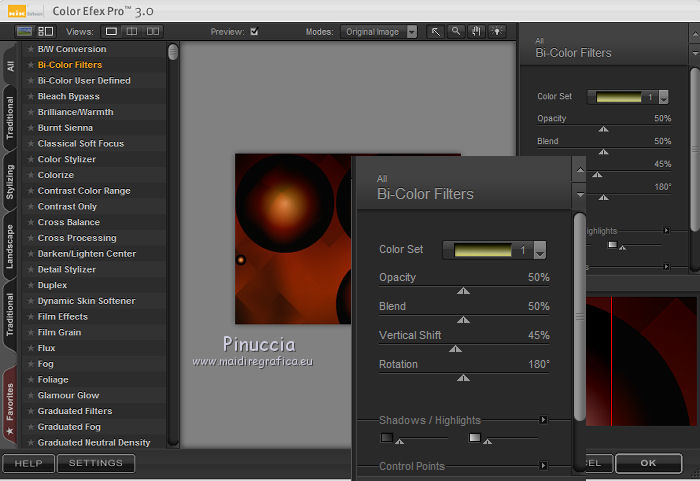Open the Color Set dropdown in enlarged panel

[x=540, y=251]
